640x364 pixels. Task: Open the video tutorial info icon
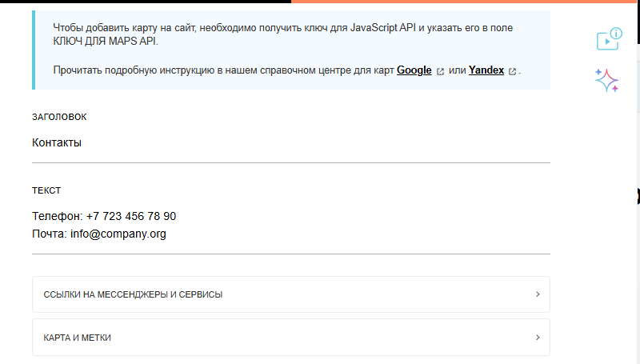(609, 39)
